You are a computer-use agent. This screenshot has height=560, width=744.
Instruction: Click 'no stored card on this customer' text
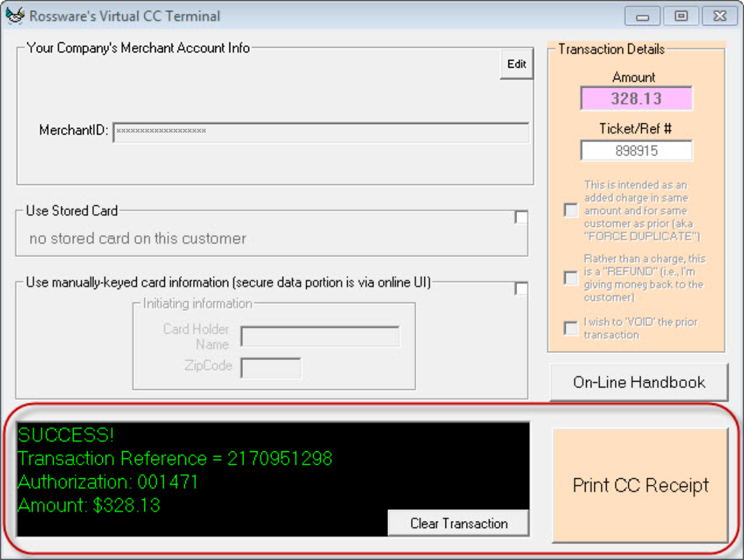(x=137, y=238)
